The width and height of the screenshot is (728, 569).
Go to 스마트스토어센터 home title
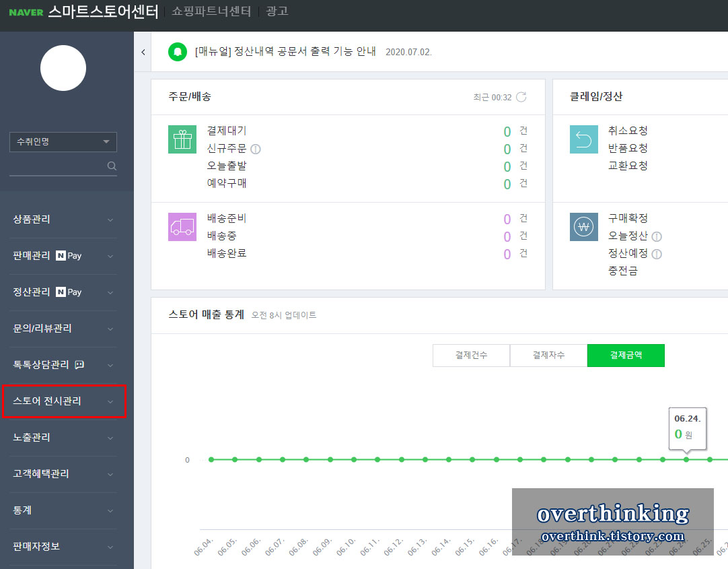point(103,11)
